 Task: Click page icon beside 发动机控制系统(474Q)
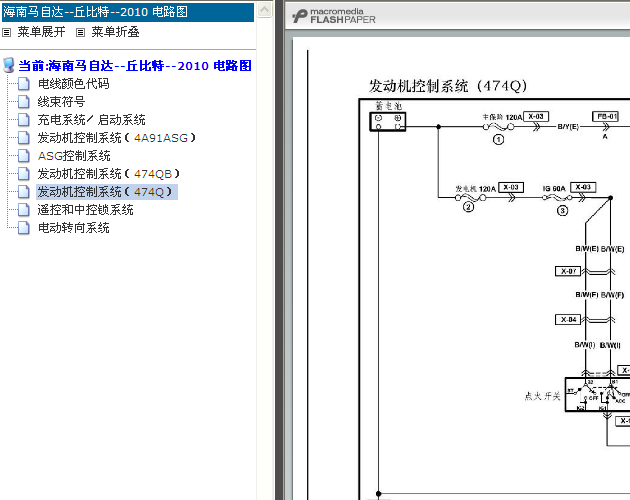pos(24,192)
